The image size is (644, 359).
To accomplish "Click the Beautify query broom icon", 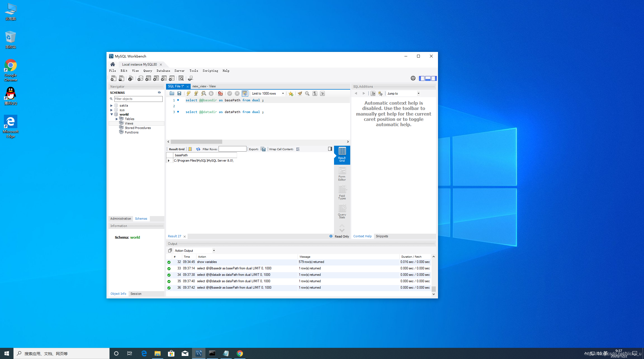I will [x=300, y=94].
